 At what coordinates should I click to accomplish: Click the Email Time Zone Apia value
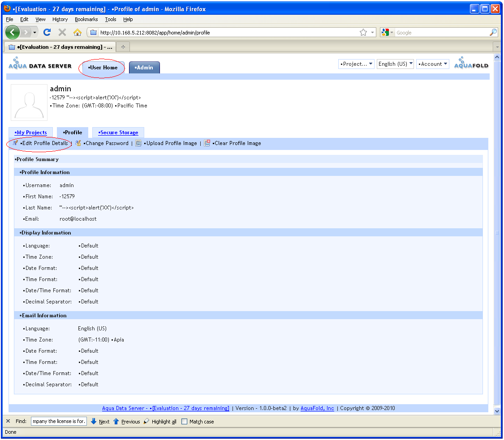click(x=101, y=340)
